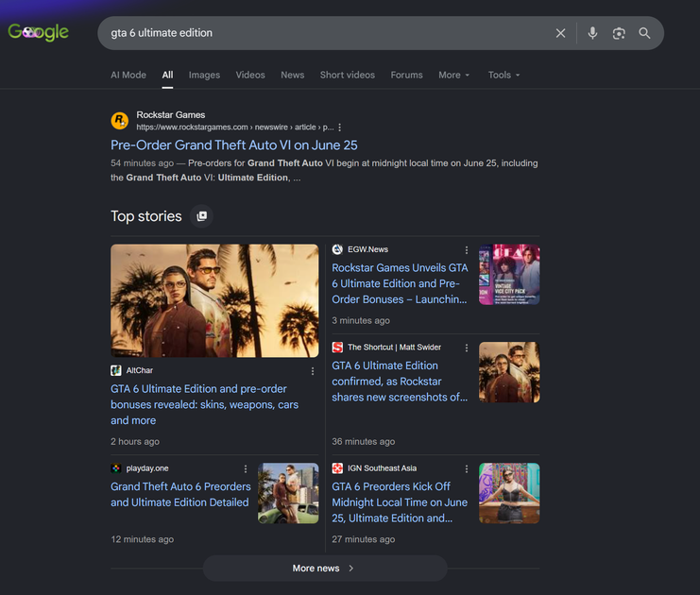Screen dimensions: 700x595
Task: Click 'EGW.News' source name
Action: tap(367, 249)
